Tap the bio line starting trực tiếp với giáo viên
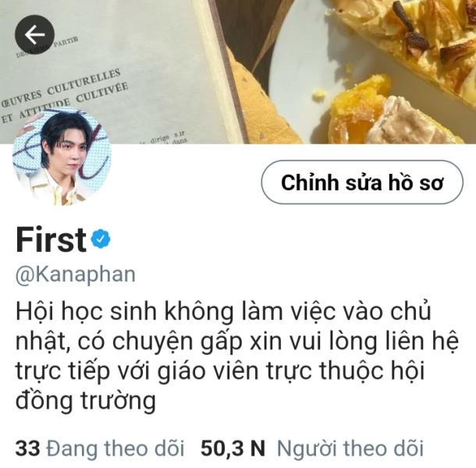This screenshot has height=468, width=476. (220, 370)
